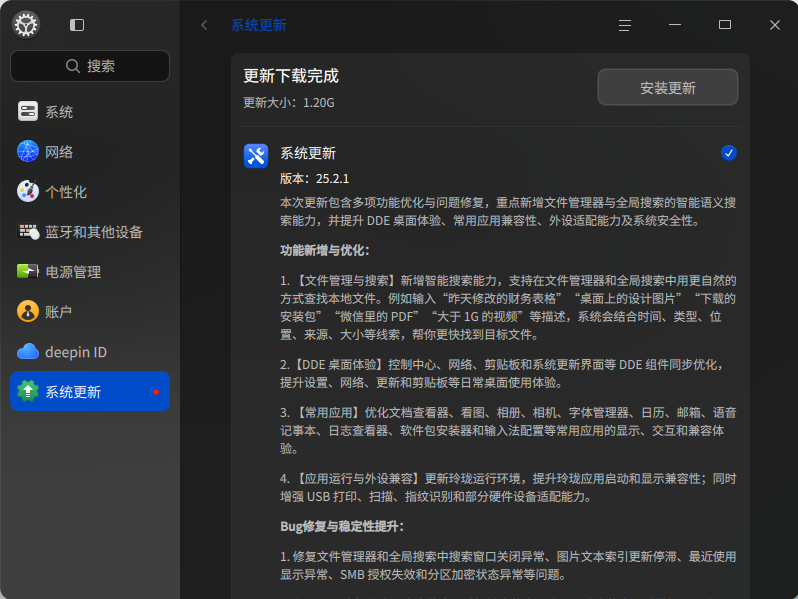This screenshot has width=798, height=599.
Task: Close the control center window
Action: (775, 25)
